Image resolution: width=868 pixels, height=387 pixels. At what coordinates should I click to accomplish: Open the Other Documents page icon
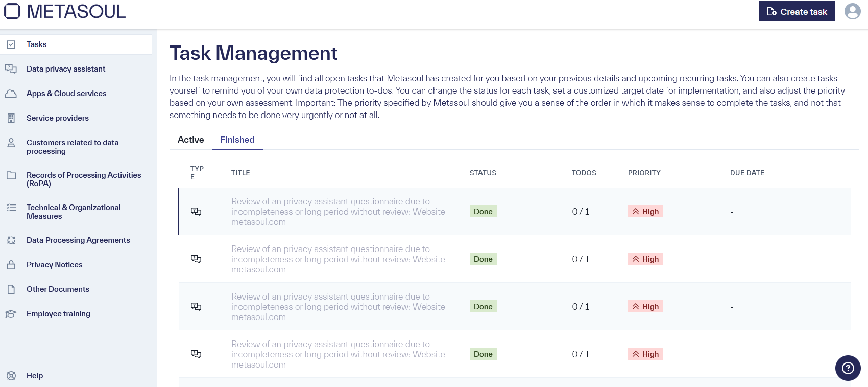click(x=11, y=289)
